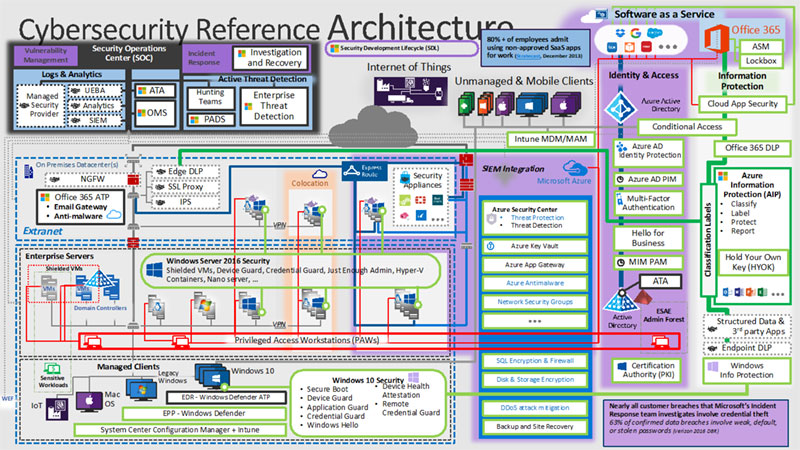Click the OMS box in the SOC
800x450 pixels.
click(x=155, y=113)
